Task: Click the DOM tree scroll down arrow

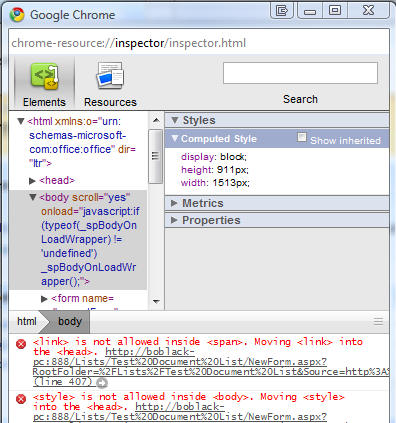Action: pos(156,302)
